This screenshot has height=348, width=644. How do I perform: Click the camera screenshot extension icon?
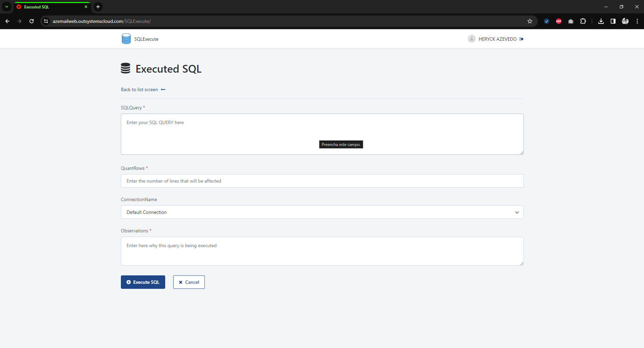click(x=571, y=21)
